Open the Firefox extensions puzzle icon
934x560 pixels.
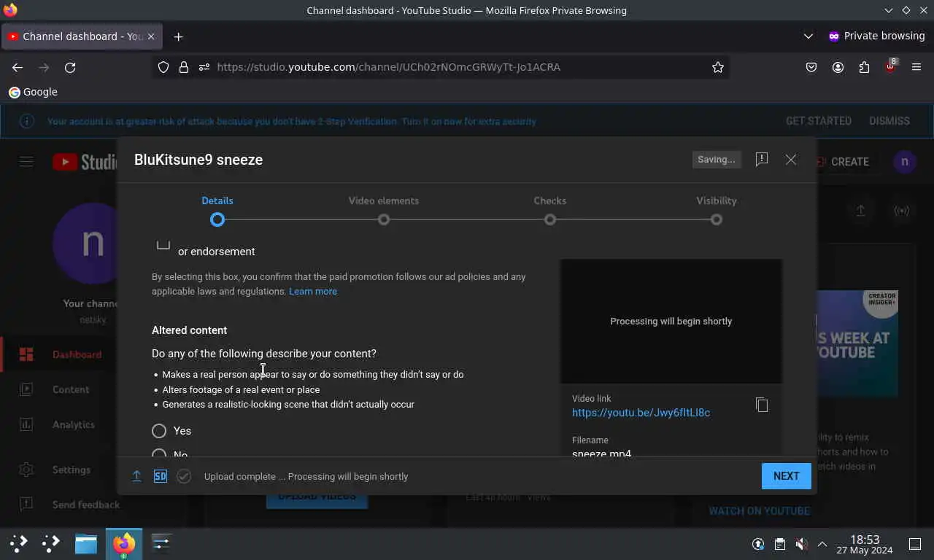point(864,67)
